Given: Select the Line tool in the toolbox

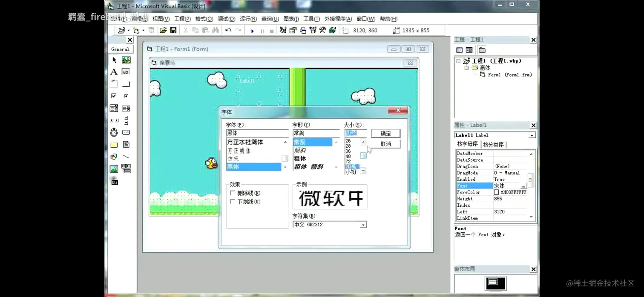Looking at the screenshot, I should click(126, 157).
